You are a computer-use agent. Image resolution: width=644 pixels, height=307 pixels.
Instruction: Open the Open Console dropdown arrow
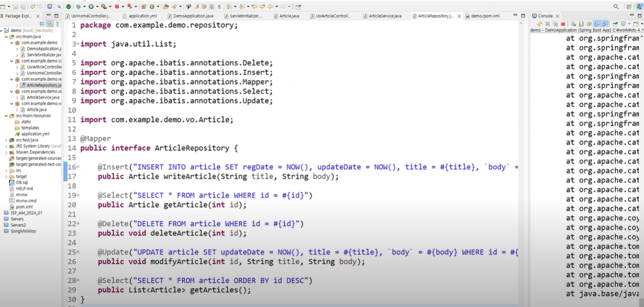641,24
